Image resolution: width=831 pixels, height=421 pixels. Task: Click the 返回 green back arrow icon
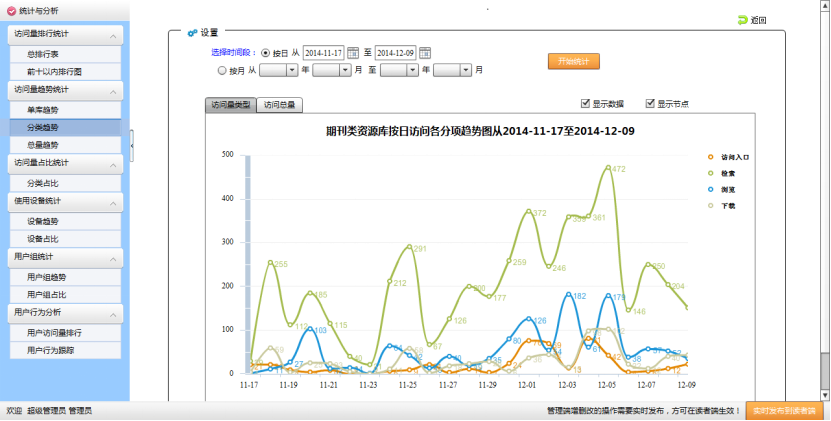coord(742,19)
